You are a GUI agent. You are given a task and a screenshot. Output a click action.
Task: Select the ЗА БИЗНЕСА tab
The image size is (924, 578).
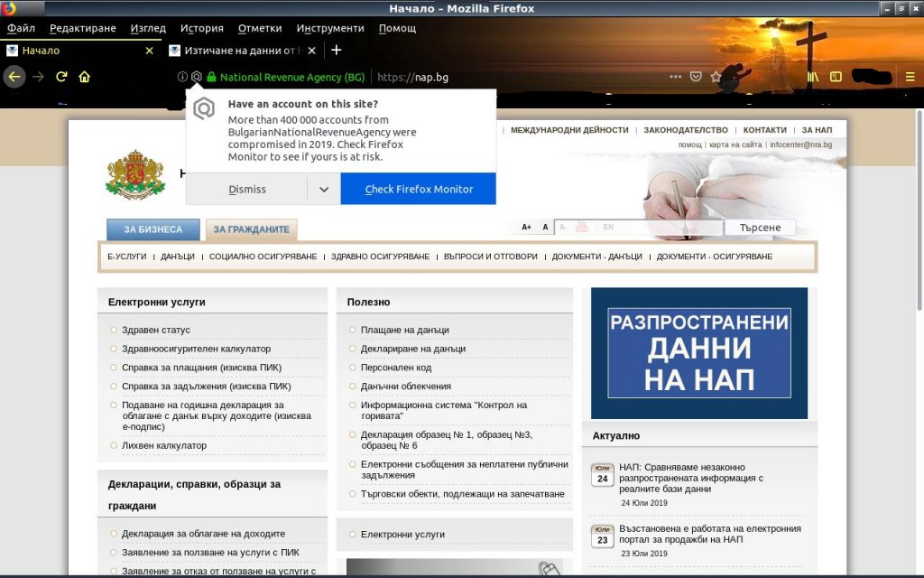coord(153,229)
